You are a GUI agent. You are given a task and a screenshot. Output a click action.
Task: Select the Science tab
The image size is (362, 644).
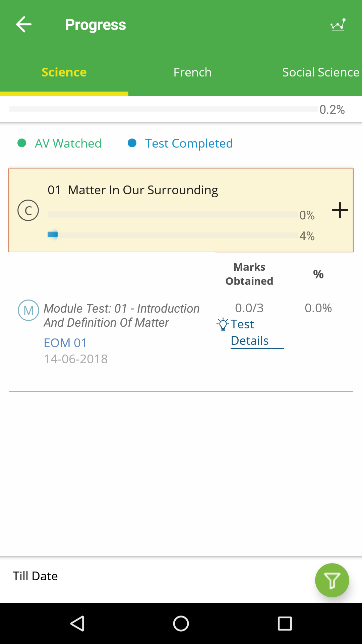point(64,72)
